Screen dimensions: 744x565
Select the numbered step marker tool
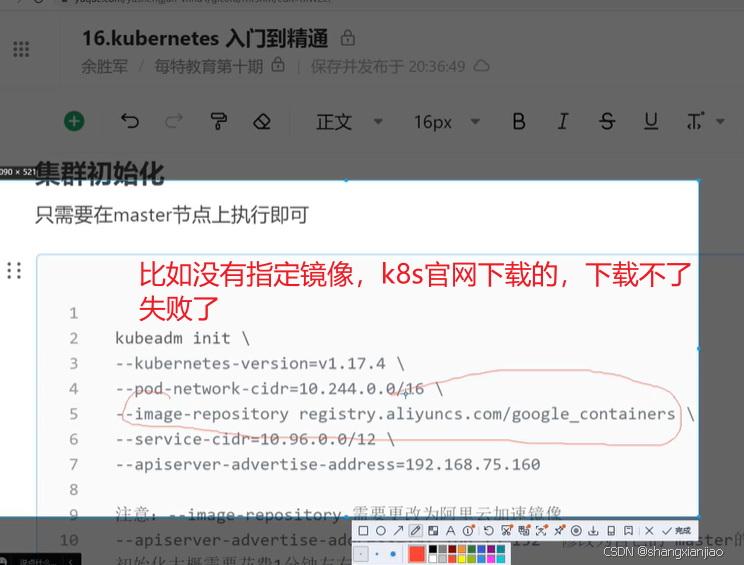point(468,530)
